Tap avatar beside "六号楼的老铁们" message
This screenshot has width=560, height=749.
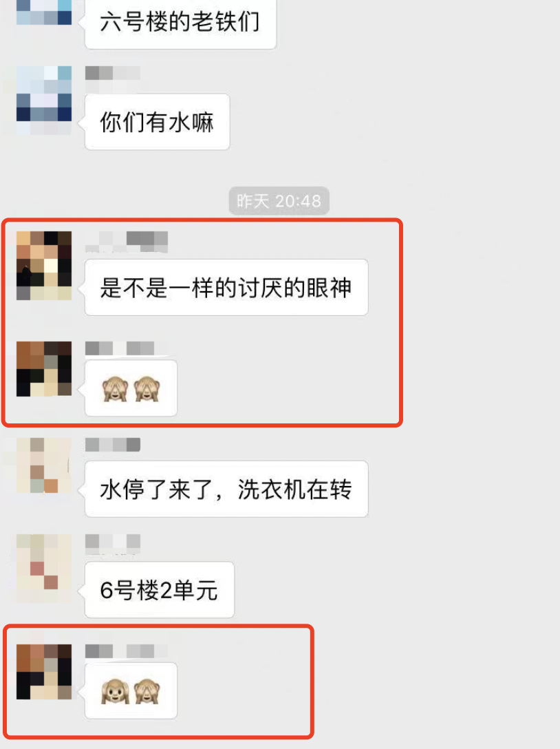coord(44,12)
